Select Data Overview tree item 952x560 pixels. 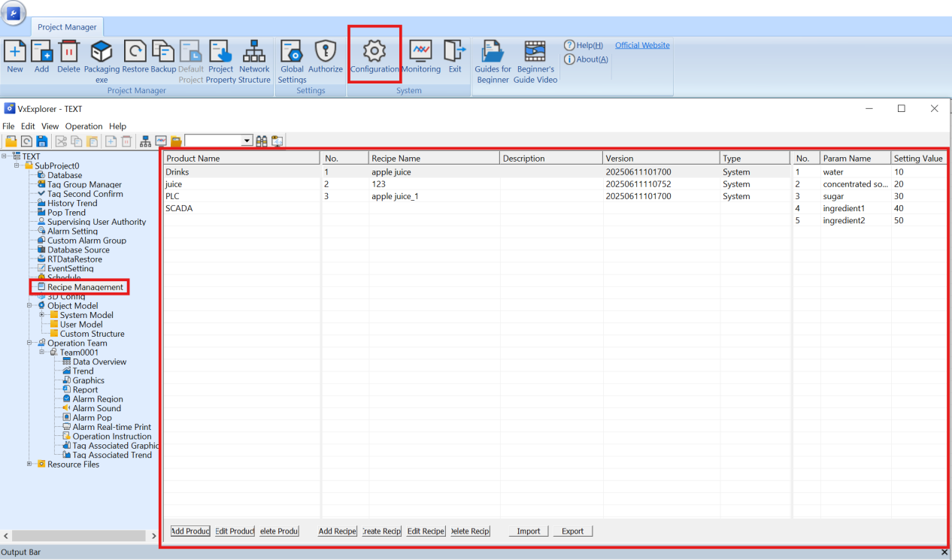99,362
